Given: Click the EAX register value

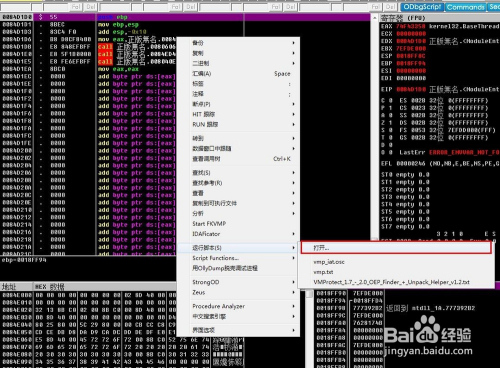Looking at the screenshot, I should point(411,26).
